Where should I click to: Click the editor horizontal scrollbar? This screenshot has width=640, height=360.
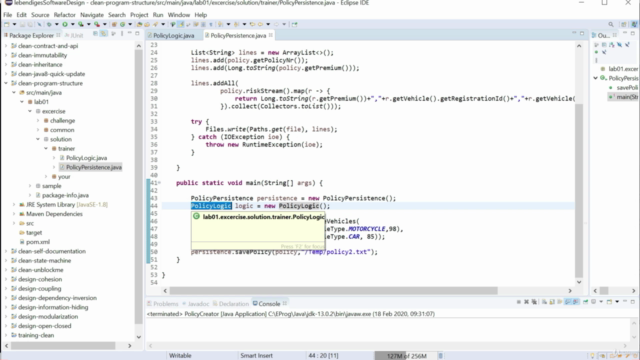333,291
